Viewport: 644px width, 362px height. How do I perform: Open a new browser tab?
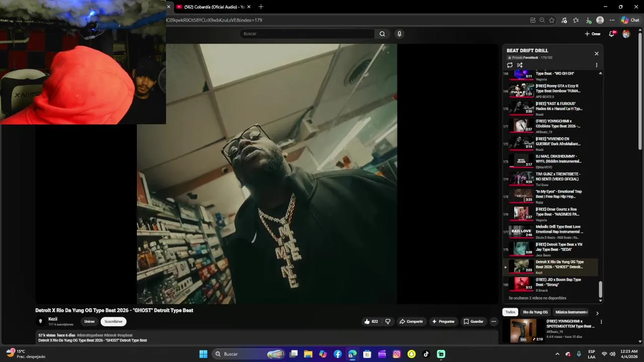[x=261, y=7]
